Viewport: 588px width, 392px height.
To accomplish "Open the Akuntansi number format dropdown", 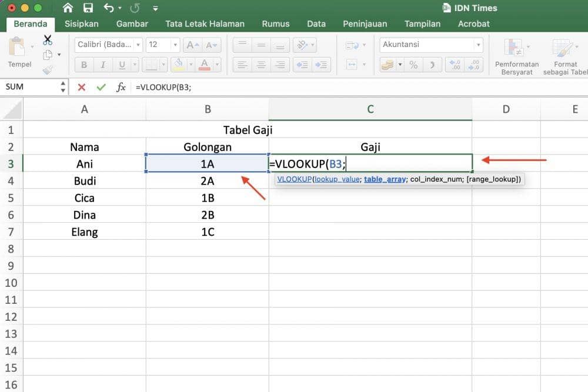I will [479, 45].
